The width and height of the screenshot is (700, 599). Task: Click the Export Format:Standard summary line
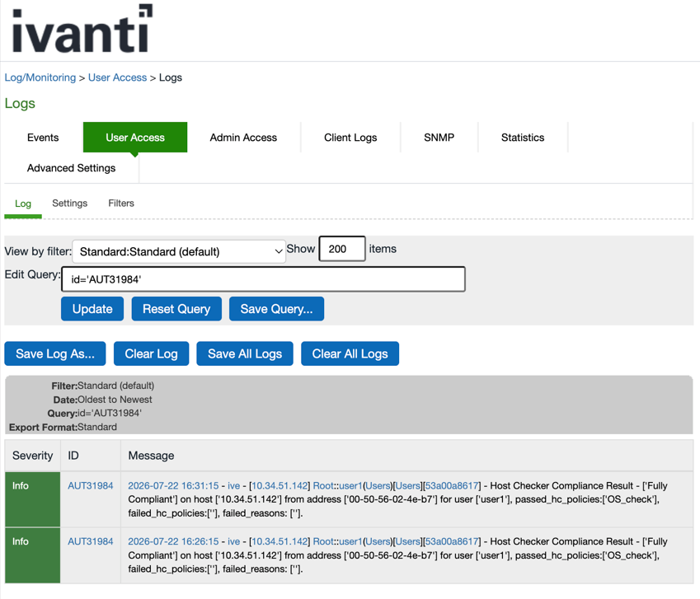(x=63, y=428)
